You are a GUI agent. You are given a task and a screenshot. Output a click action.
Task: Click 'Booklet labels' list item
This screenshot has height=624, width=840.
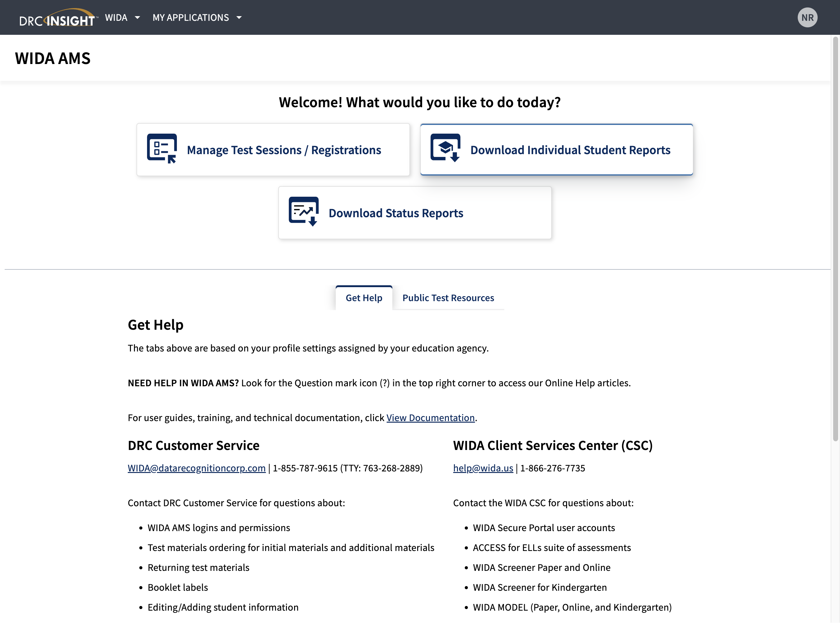[x=178, y=587]
